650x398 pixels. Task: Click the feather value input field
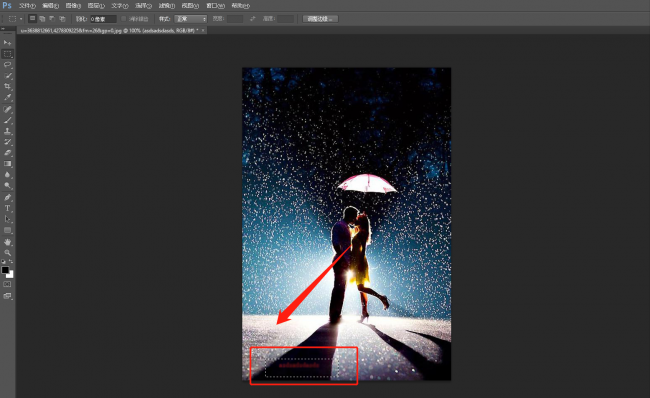click(x=103, y=19)
